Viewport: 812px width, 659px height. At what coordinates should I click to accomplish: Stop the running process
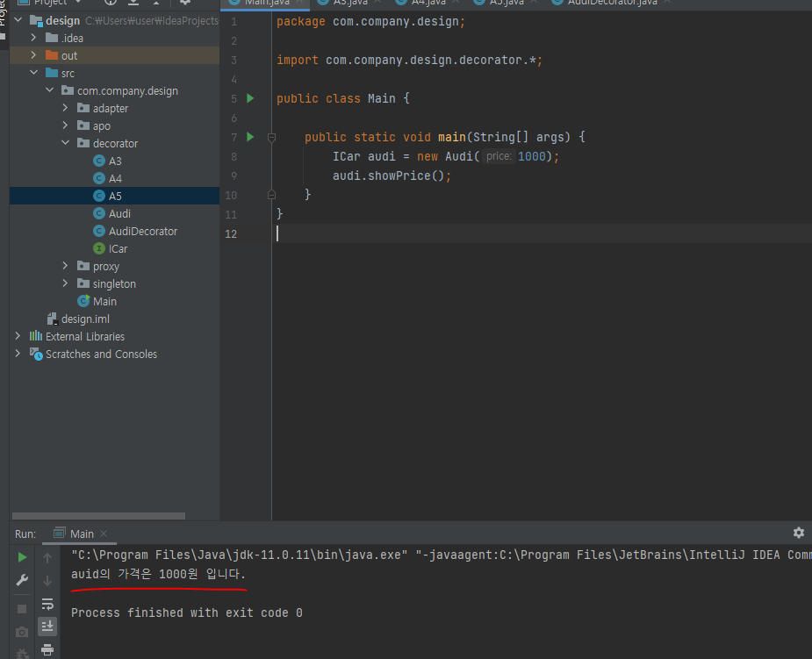coord(22,609)
